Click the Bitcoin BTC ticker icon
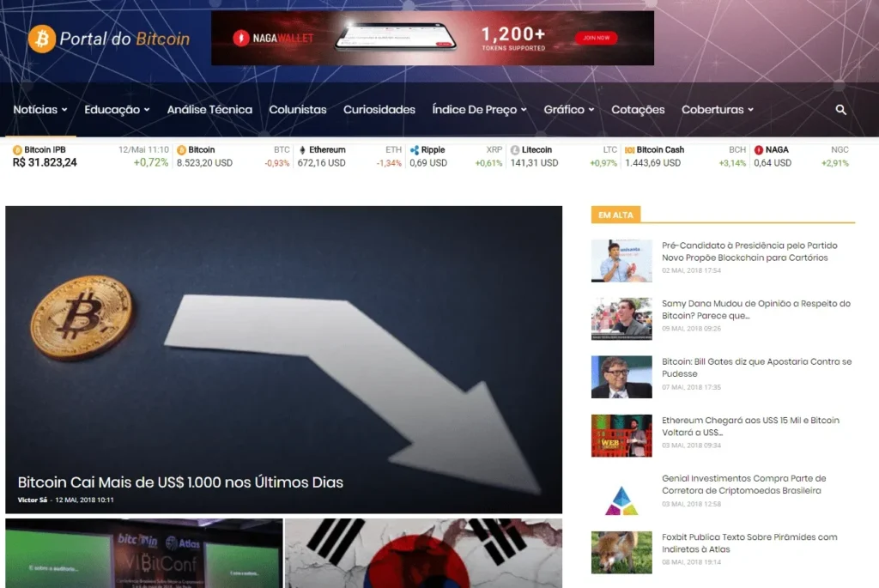The height and width of the screenshot is (588, 879). (x=182, y=150)
